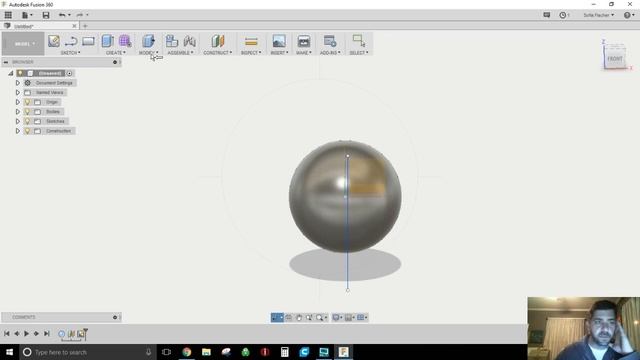Screen dimensions: 640x360
Task: Open the CREATE dropdown menu
Action: click(x=116, y=53)
